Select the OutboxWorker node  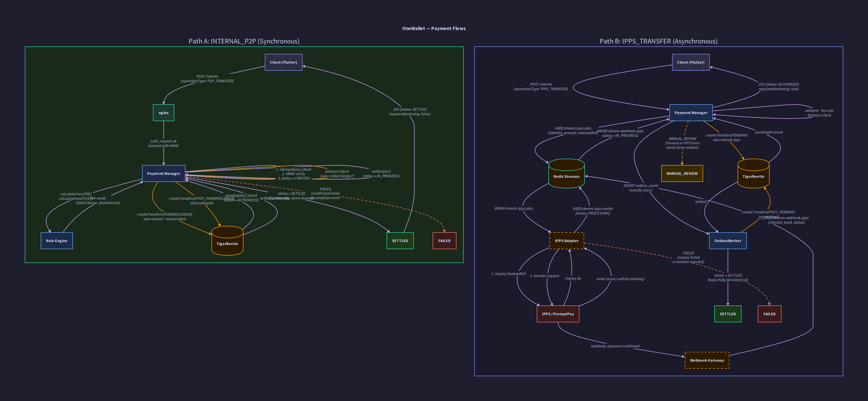(x=728, y=241)
